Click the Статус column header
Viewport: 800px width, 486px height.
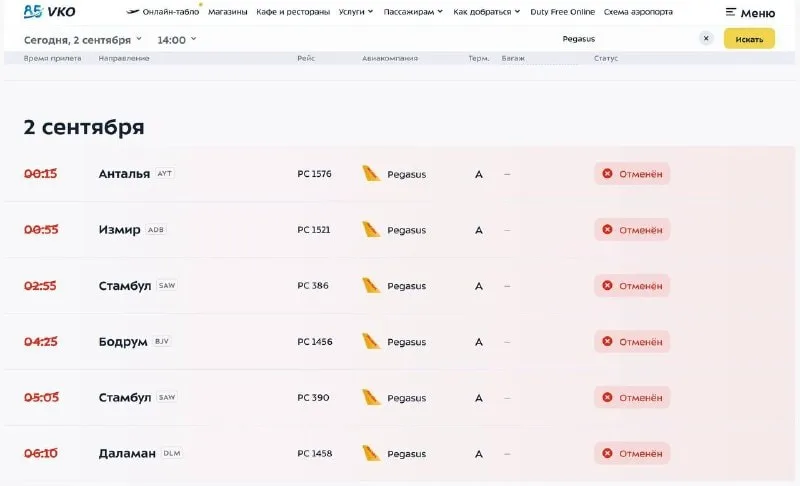click(x=606, y=58)
